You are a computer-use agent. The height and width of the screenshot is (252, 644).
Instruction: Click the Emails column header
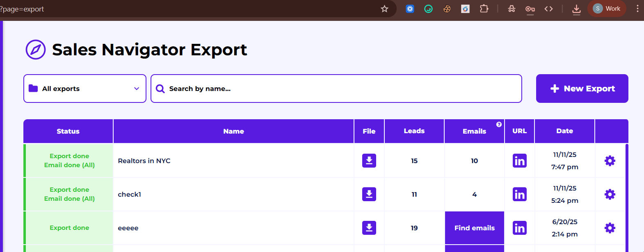click(x=475, y=131)
